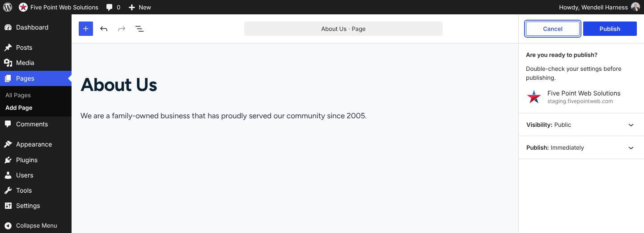
Task: Click the Plugins plug icon
Action: [x=8, y=160]
